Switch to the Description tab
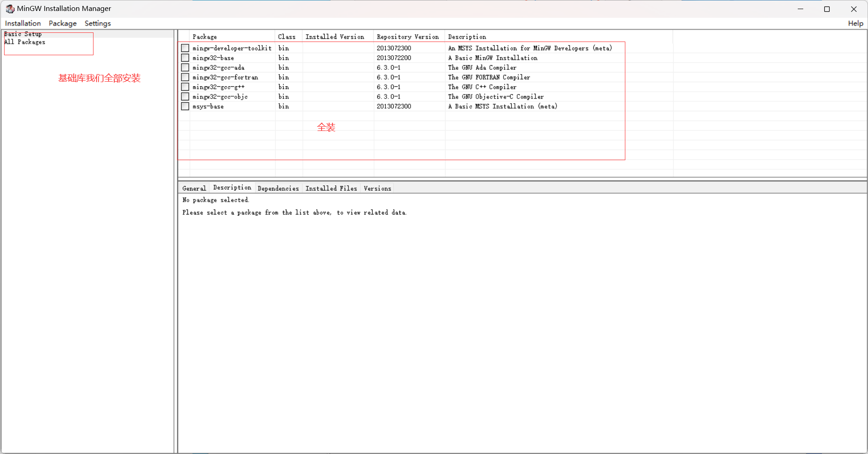 tap(232, 188)
